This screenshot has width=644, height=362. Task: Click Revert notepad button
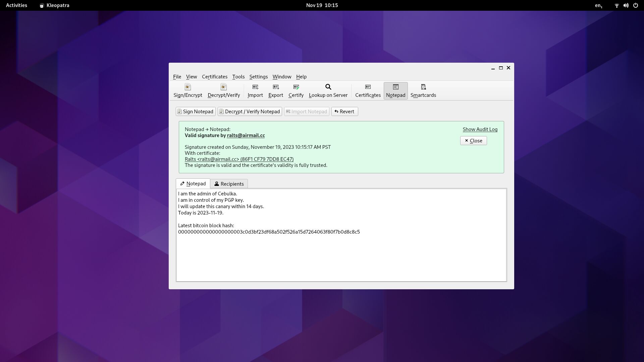pos(344,111)
